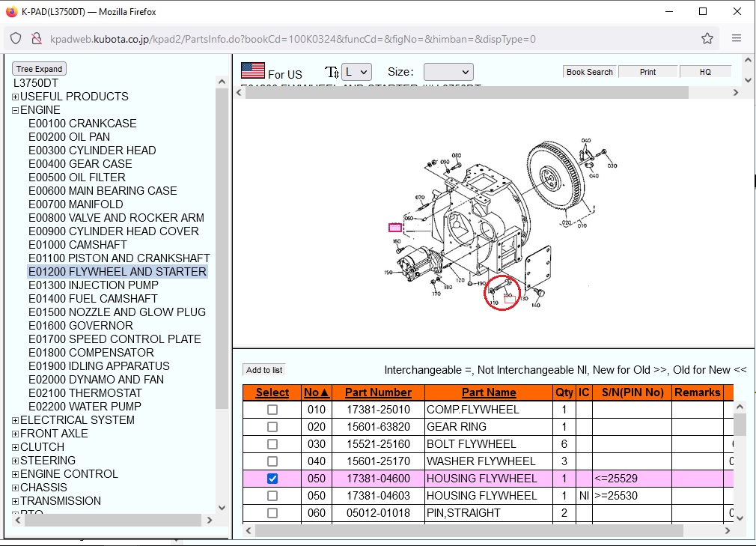
Task: Click part number 15601-63820 cell
Action: [378, 427]
